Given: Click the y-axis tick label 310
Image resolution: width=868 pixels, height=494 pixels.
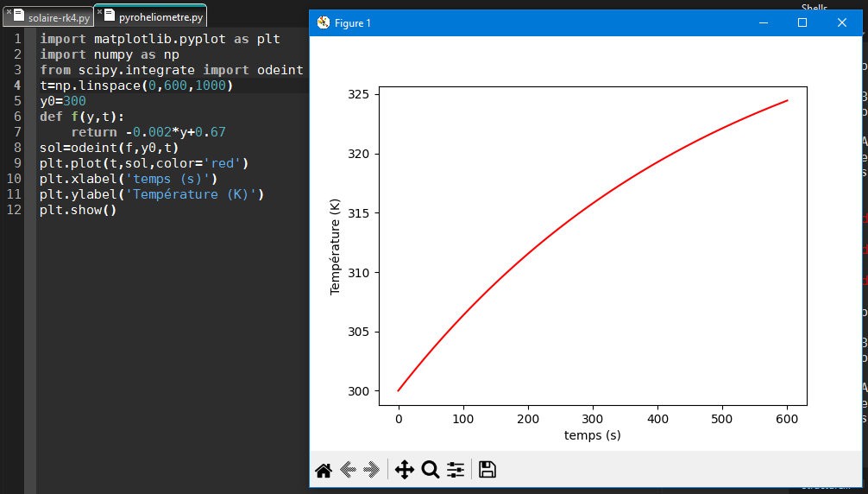Looking at the screenshot, I should click(358, 272).
